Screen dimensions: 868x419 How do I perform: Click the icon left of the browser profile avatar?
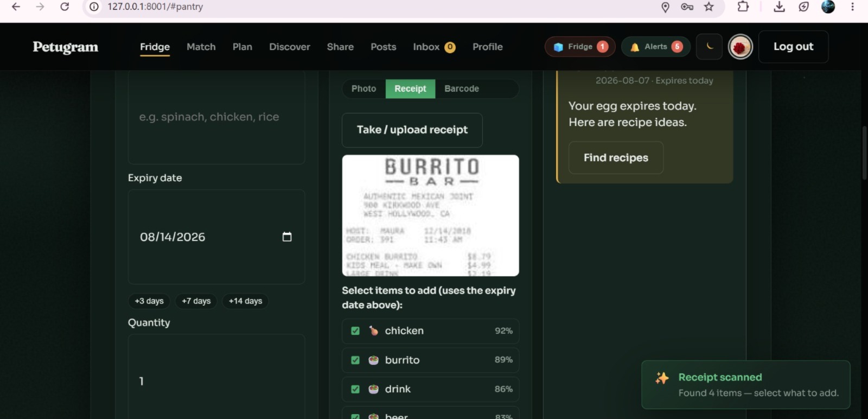803,7
